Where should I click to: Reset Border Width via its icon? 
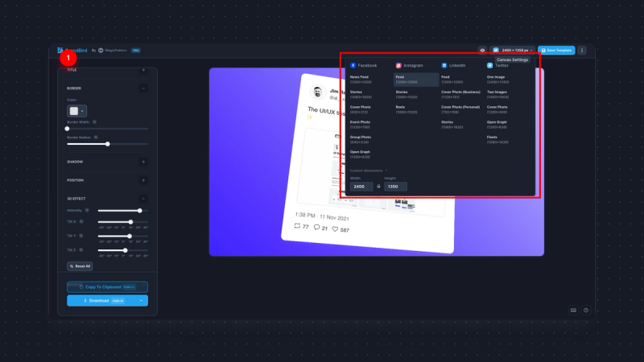(94, 122)
